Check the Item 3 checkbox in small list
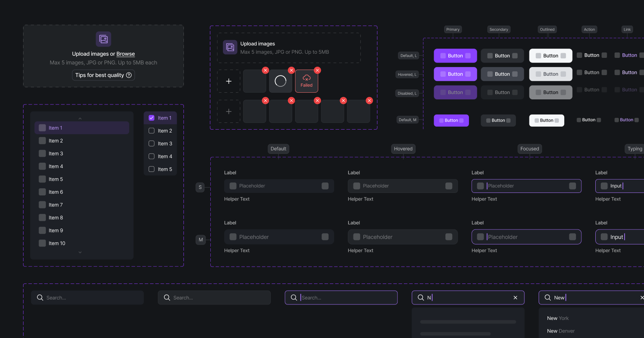 152,143
